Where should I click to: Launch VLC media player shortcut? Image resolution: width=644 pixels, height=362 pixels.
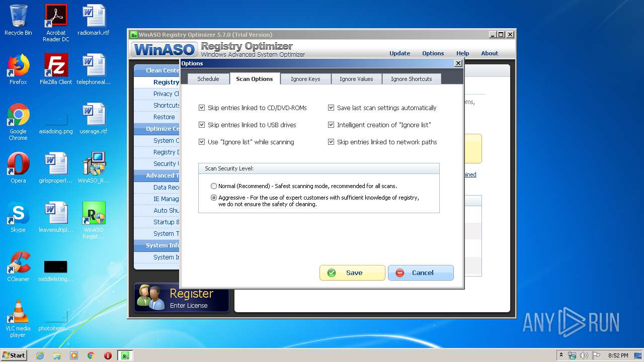[18, 319]
